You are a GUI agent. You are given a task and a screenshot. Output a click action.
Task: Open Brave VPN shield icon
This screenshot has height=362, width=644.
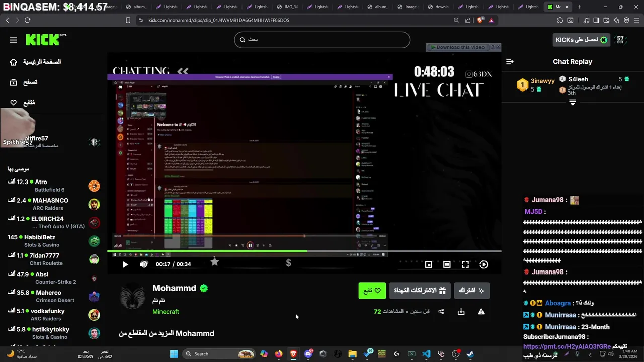coord(626,20)
